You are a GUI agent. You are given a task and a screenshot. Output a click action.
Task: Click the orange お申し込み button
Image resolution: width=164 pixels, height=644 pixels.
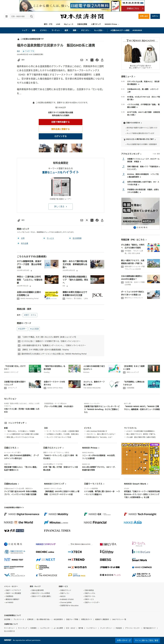coord(144,16)
